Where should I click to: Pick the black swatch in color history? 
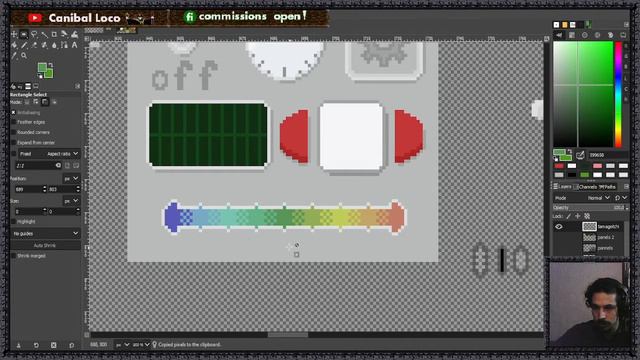[571, 175]
